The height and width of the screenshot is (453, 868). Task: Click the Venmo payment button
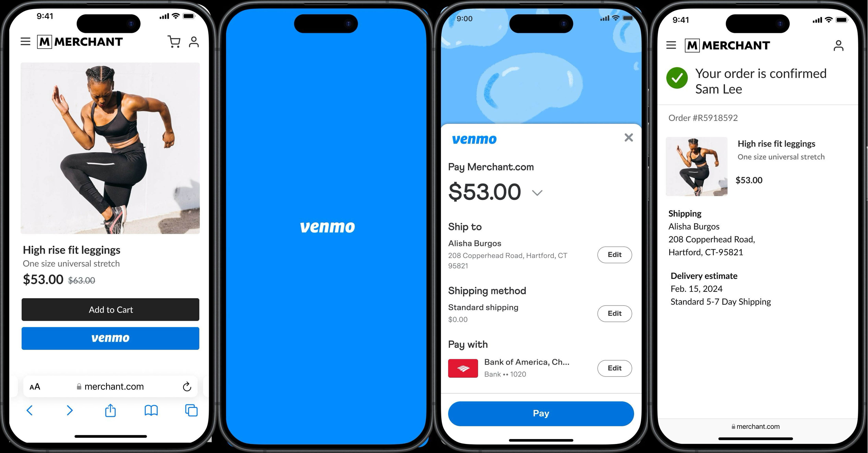(110, 338)
